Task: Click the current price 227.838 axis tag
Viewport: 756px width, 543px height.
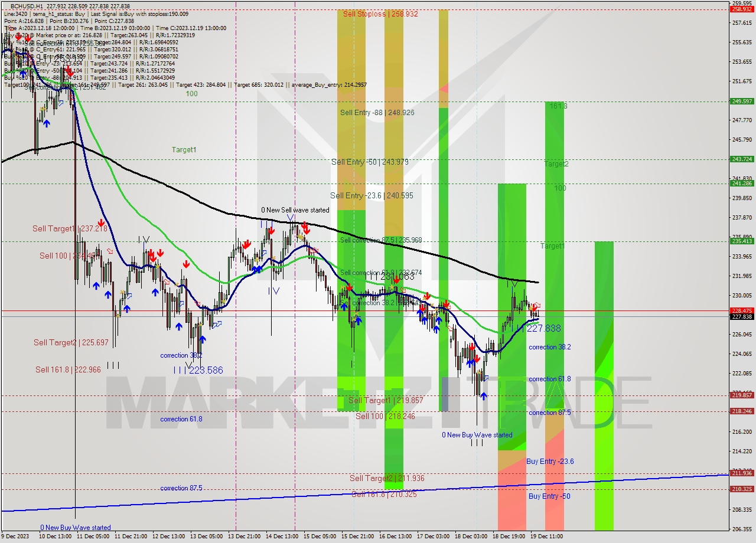Action: tap(742, 316)
